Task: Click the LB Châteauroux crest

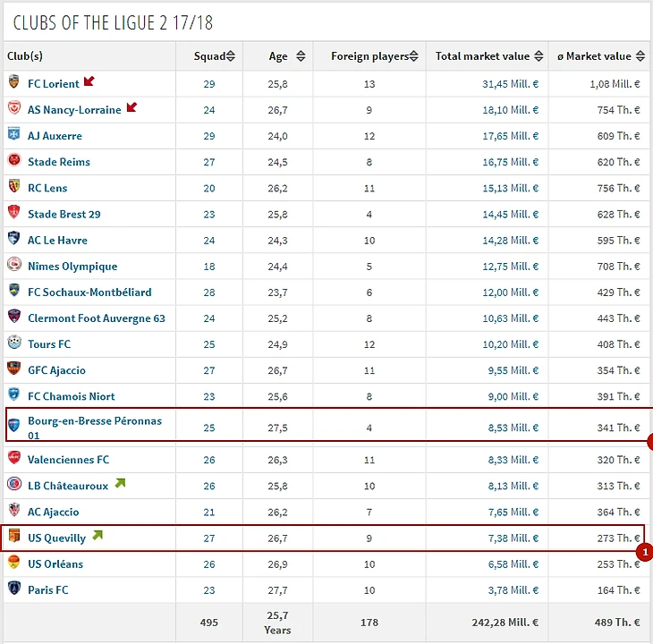Action: [13, 484]
